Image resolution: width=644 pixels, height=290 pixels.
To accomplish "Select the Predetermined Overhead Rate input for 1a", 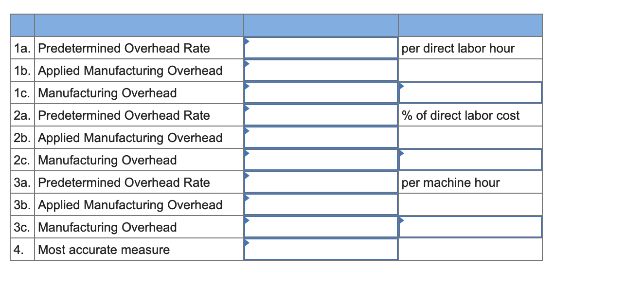I will [321, 48].
